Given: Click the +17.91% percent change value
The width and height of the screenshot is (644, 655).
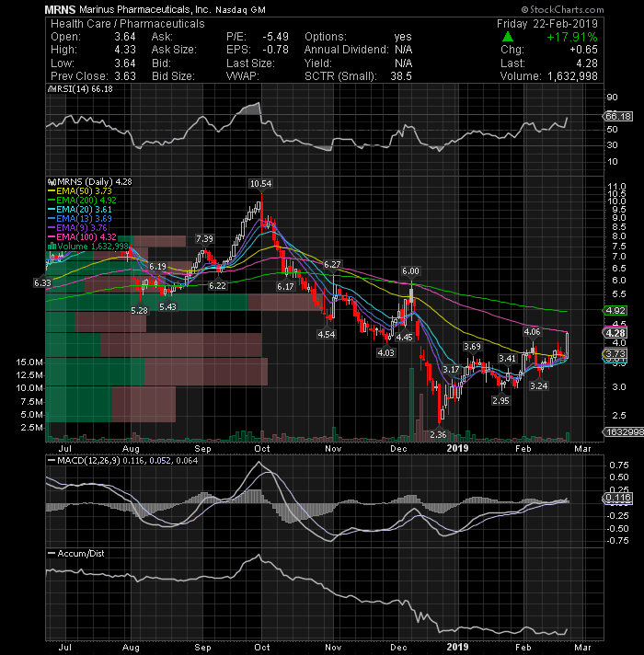Looking at the screenshot, I should (x=571, y=37).
